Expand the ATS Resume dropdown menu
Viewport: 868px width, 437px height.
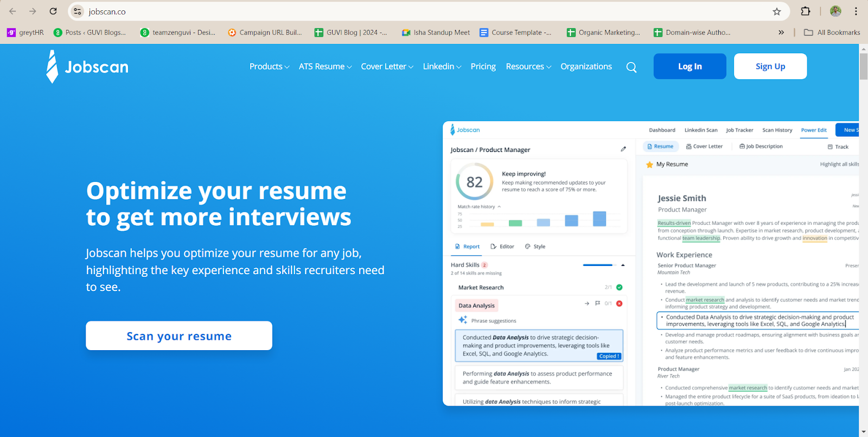325,66
